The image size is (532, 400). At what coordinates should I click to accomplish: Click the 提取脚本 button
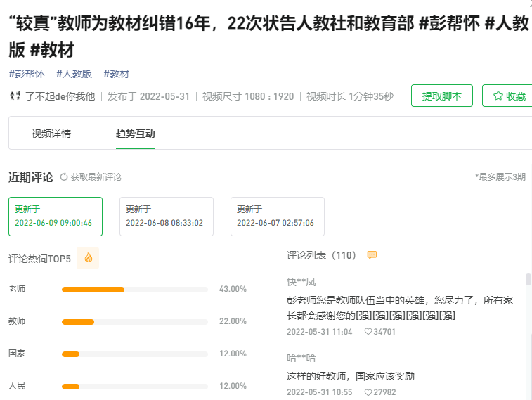[442, 96]
